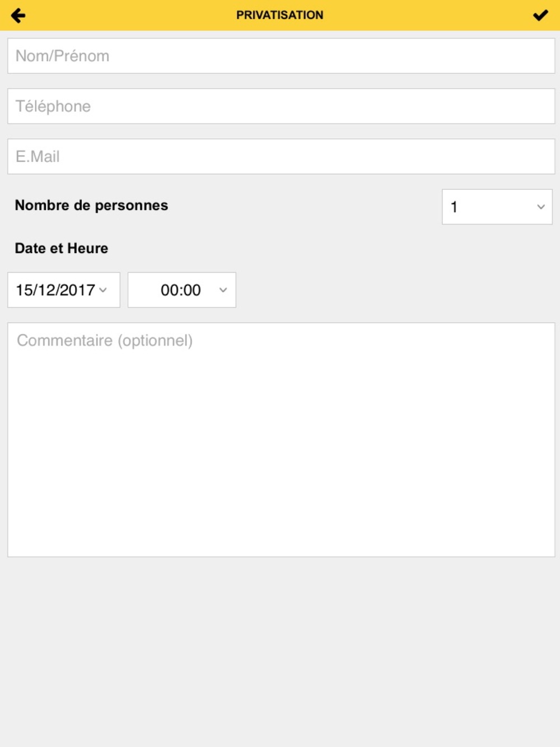Image resolution: width=560 pixels, height=747 pixels.
Task: Open the 15/12/2017 date picker
Action: click(x=64, y=290)
